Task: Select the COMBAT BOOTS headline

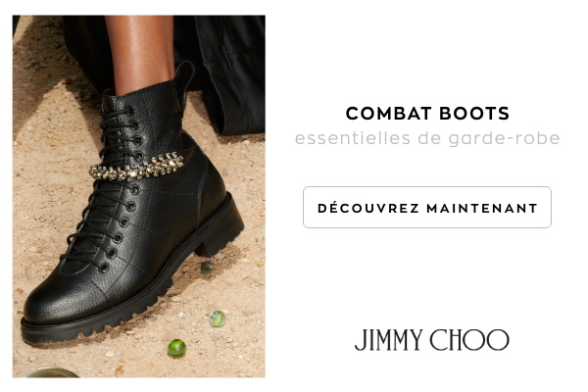Action: coord(427,114)
